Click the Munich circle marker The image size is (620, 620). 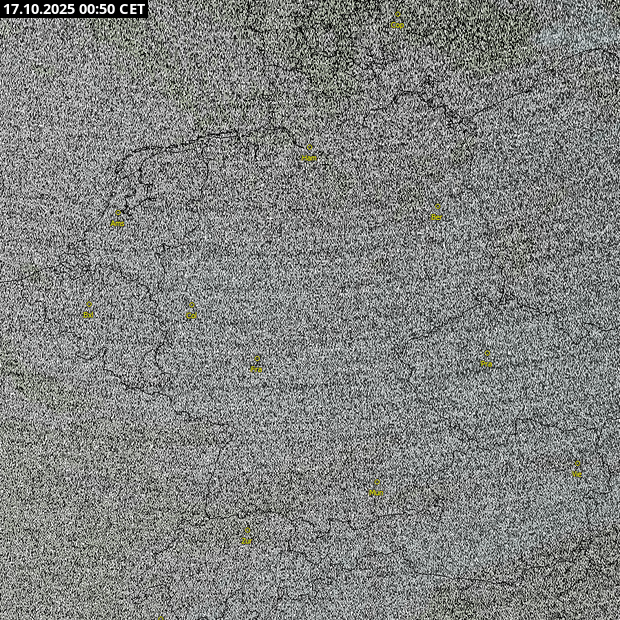tap(376, 482)
